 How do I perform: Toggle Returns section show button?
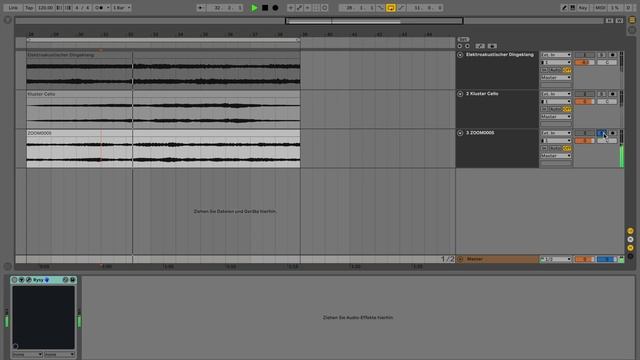click(630, 240)
